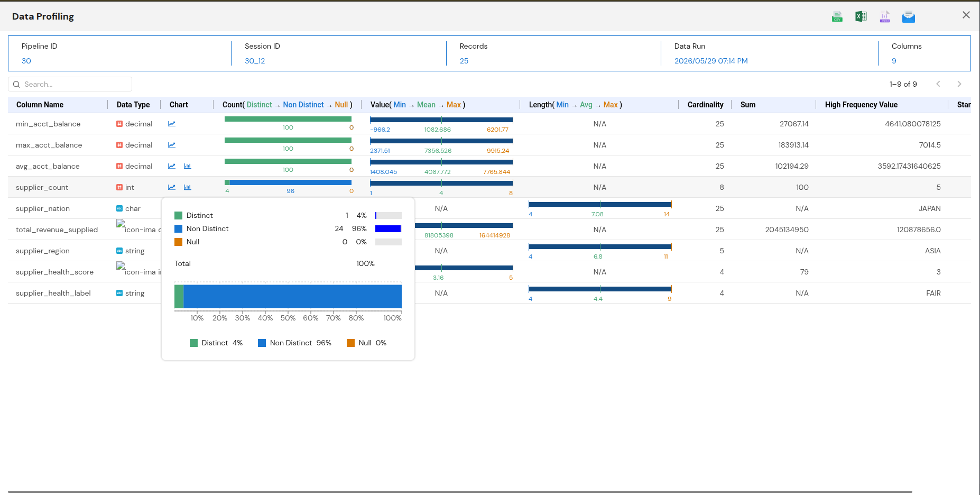Click the blue stacked bar in popup chart
Image resolution: width=980 pixels, height=495 pixels.
pyautogui.click(x=292, y=296)
